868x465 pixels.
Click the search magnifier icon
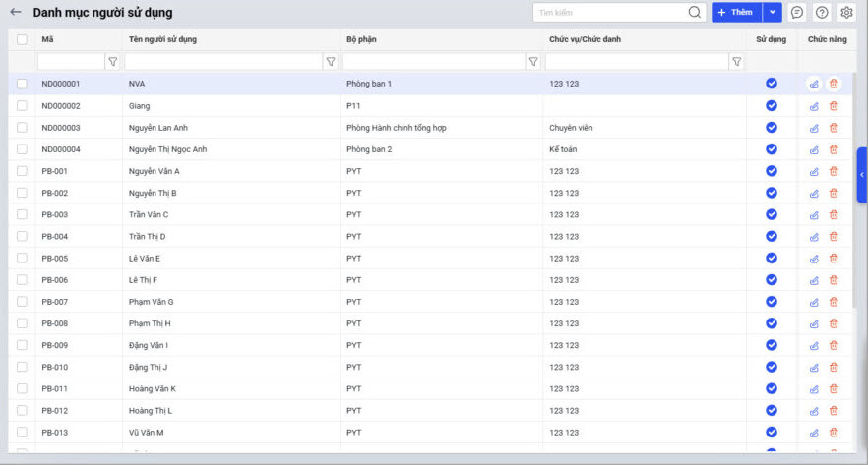point(695,13)
